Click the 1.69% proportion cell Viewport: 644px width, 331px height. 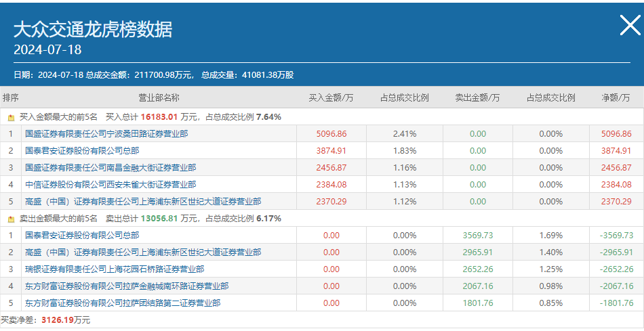[550, 236]
